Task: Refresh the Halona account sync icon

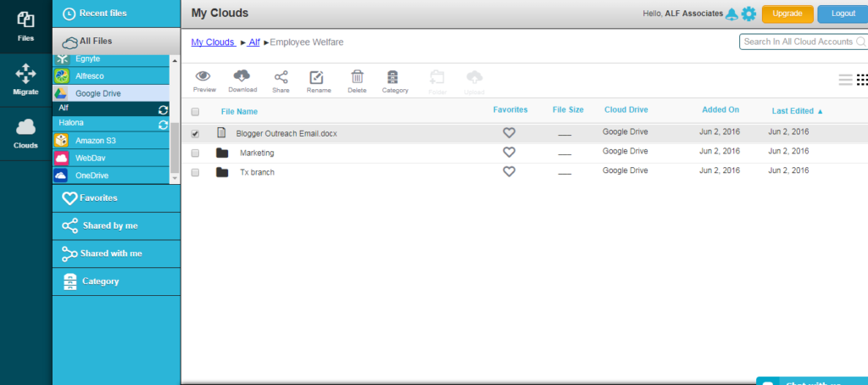Action: pos(164,125)
